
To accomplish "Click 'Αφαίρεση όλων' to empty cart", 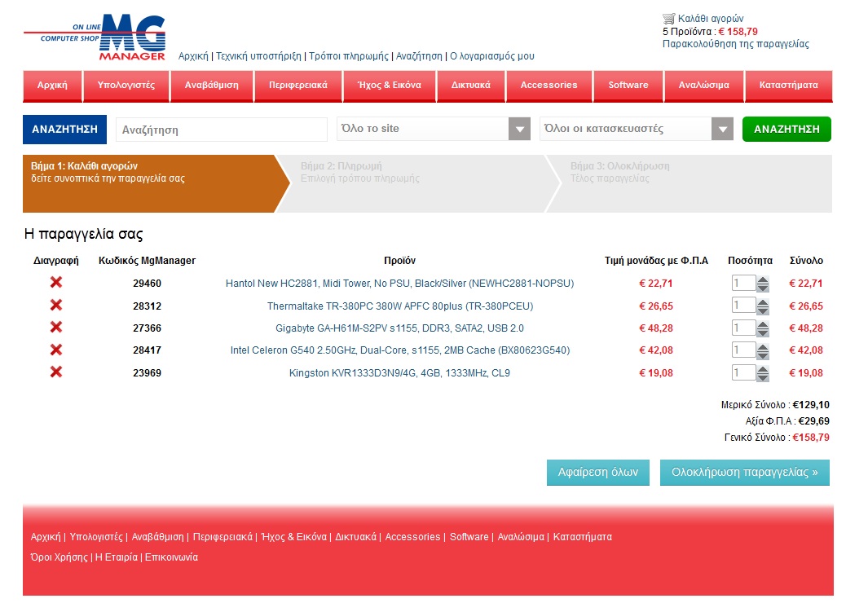I will click(x=598, y=473).
